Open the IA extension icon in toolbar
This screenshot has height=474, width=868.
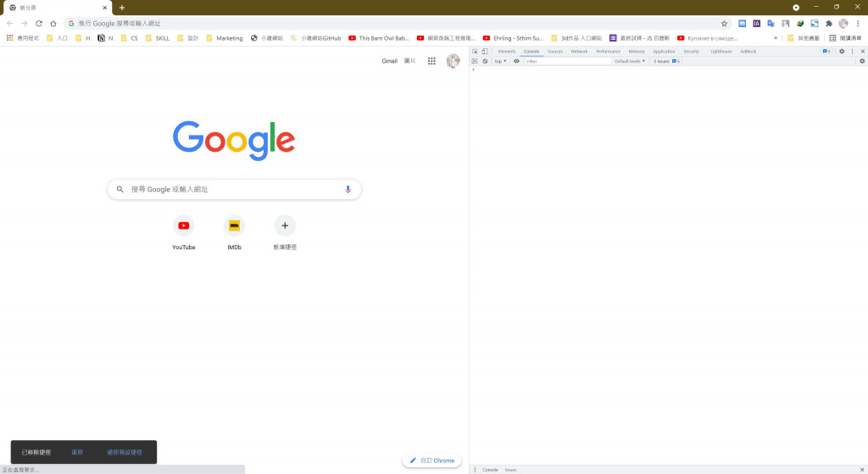[756, 23]
